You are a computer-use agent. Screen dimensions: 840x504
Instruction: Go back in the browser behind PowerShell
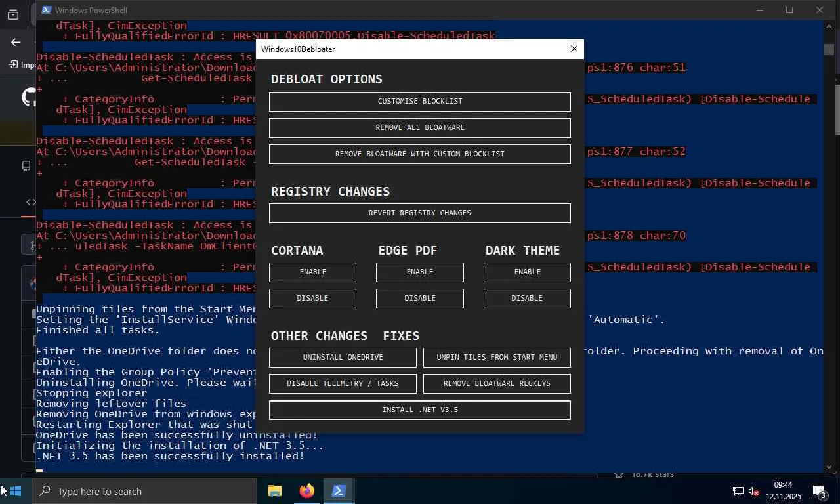tap(16, 42)
